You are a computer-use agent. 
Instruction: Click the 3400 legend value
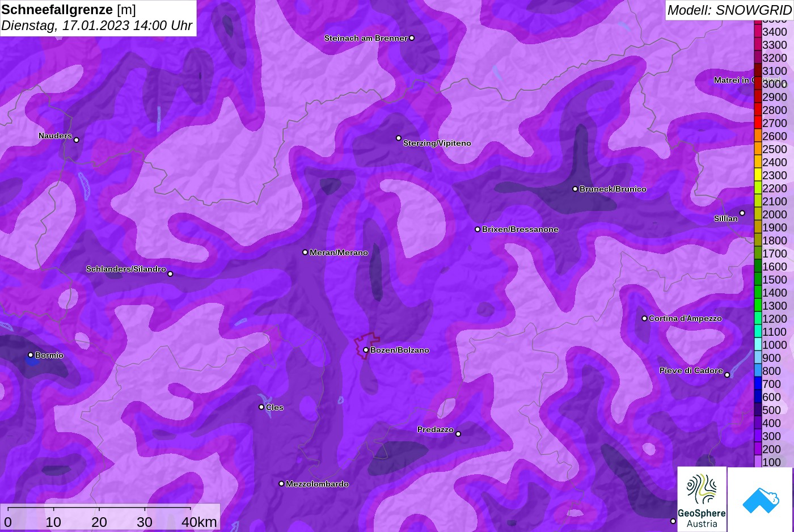pos(775,32)
